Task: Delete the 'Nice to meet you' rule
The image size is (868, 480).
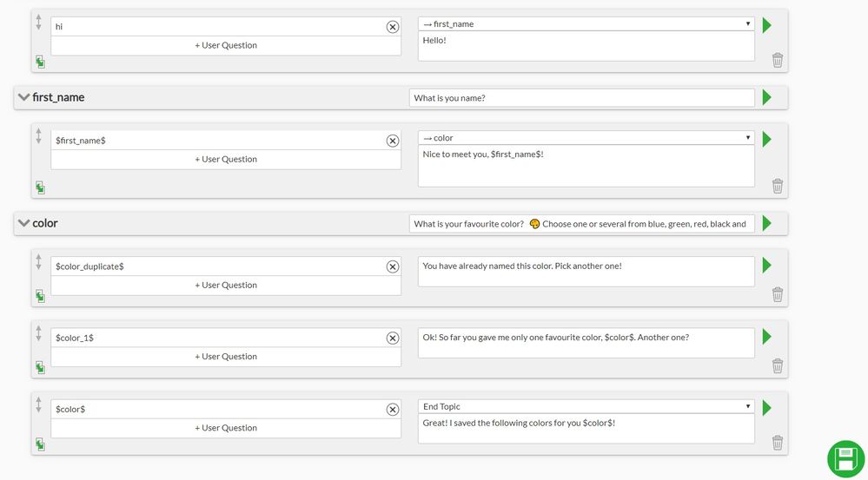Action: [x=778, y=186]
